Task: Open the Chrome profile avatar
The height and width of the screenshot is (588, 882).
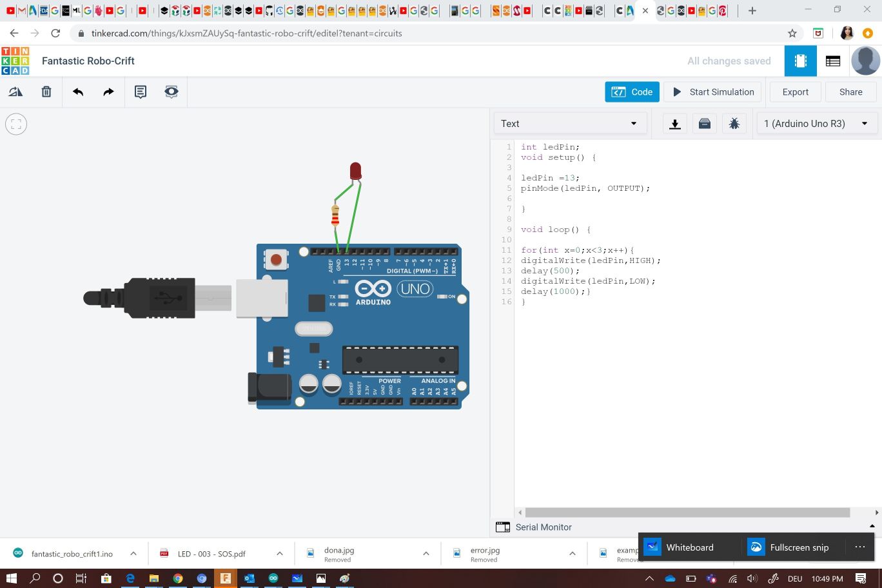Action: [847, 34]
